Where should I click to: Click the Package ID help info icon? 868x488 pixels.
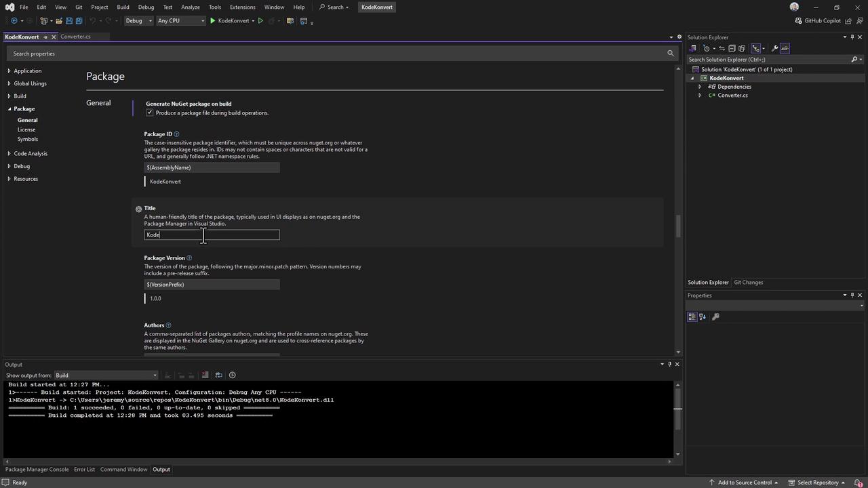pyautogui.click(x=177, y=134)
